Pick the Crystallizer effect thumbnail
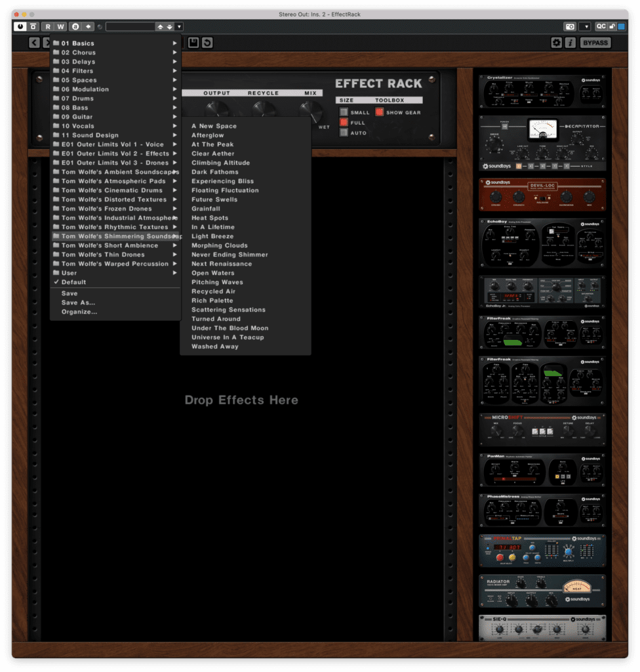 pyautogui.click(x=542, y=92)
